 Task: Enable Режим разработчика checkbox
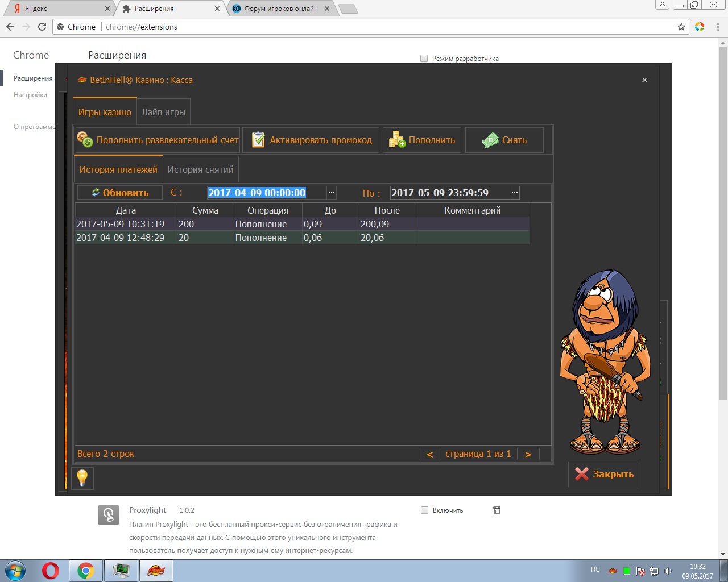[424, 59]
